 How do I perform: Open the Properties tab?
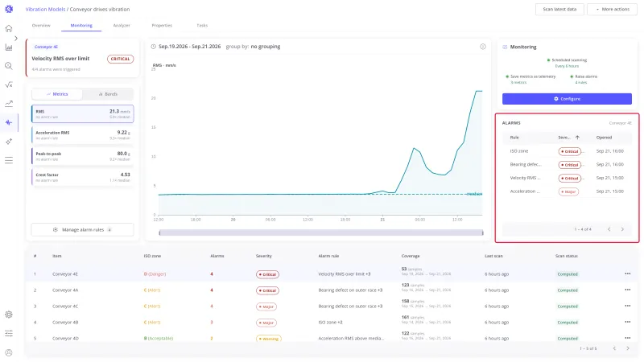[162, 26]
